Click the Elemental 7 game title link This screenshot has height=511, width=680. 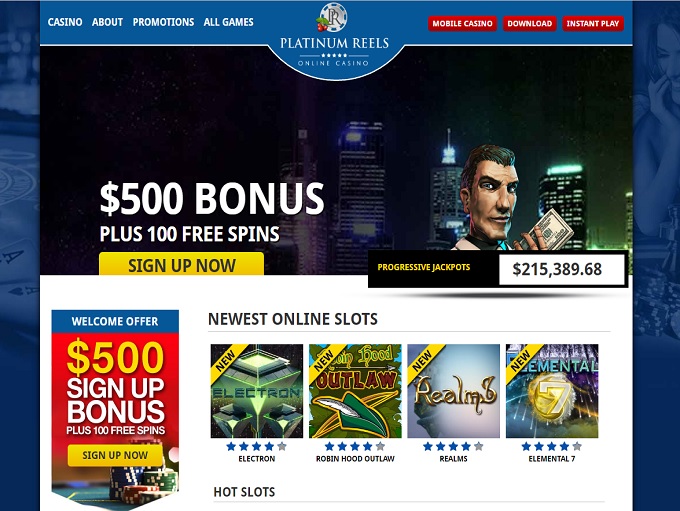tap(552, 459)
